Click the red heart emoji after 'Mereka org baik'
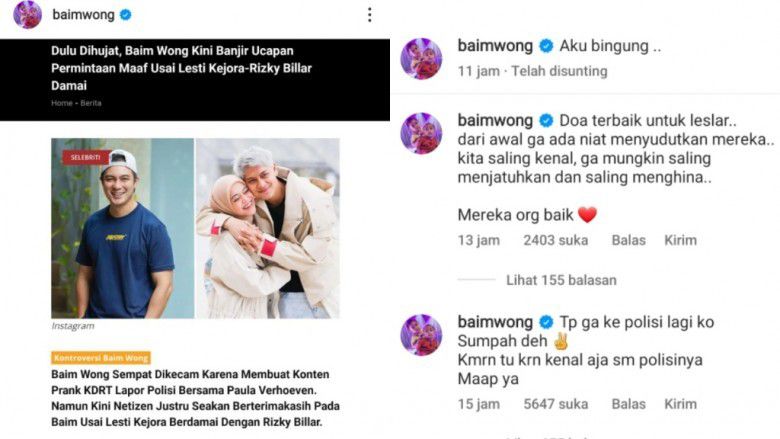Image resolution: width=780 pixels, height=439 pixels. (587, 215)
